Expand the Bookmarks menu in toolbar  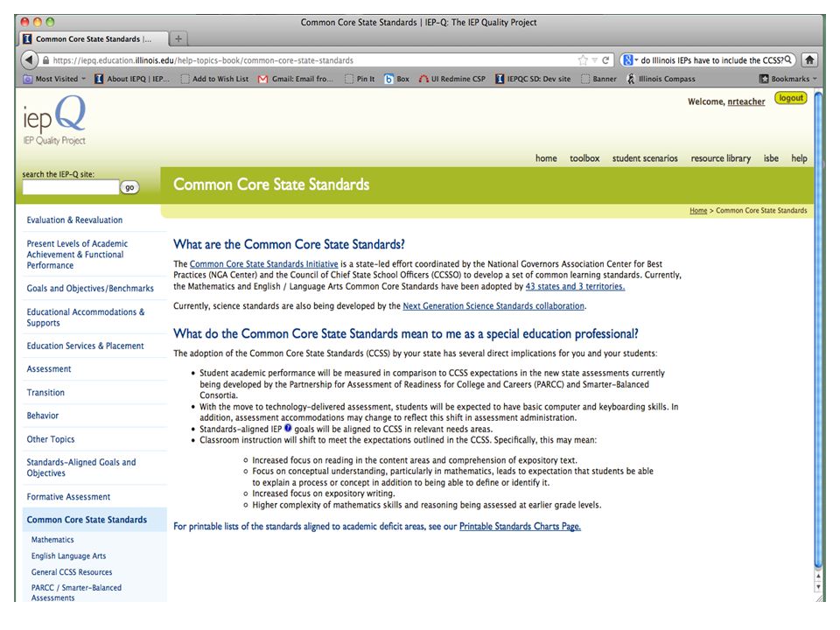point(788,79)
